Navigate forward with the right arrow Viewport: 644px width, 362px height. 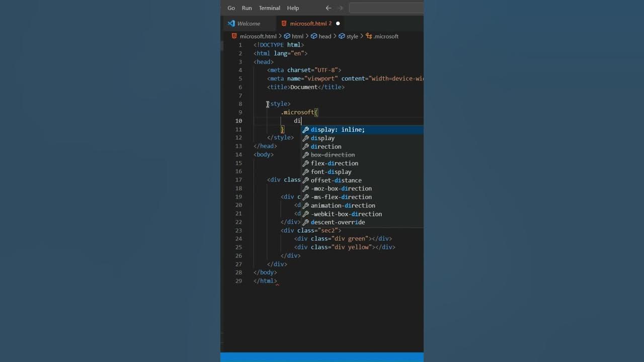point(340,8)
